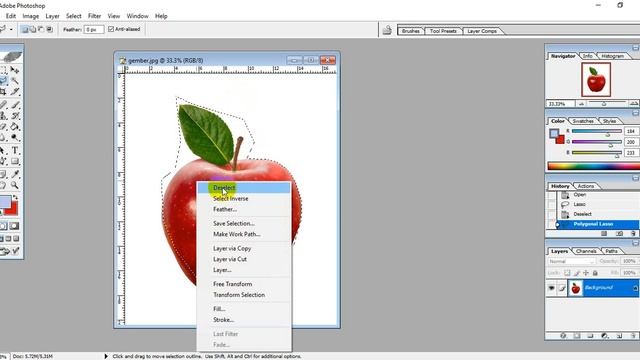Screen dimensions: 640x360
Task: Choose Make Work Path... from context menu
Action: 244,234
